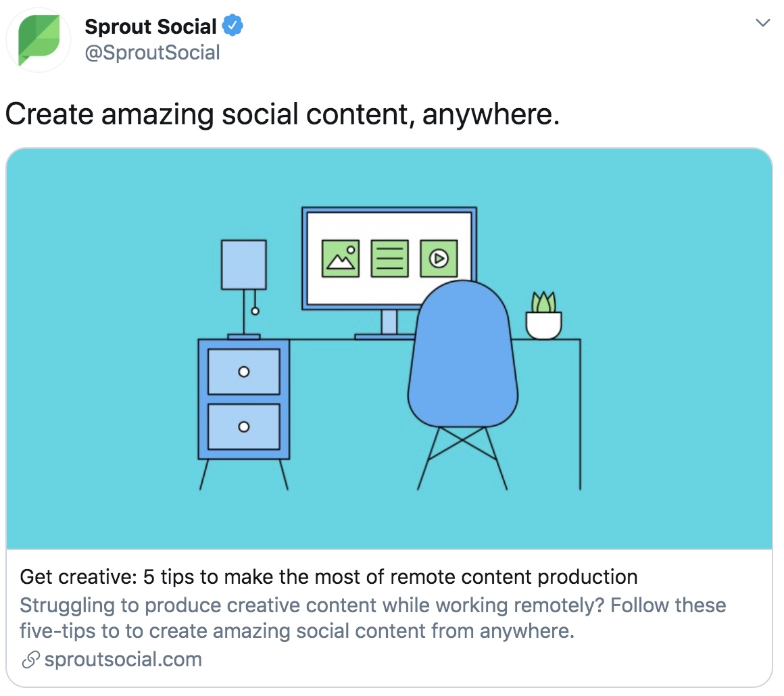Open the 'Get creative: 5 tips' headline

(x=328, y=577)
